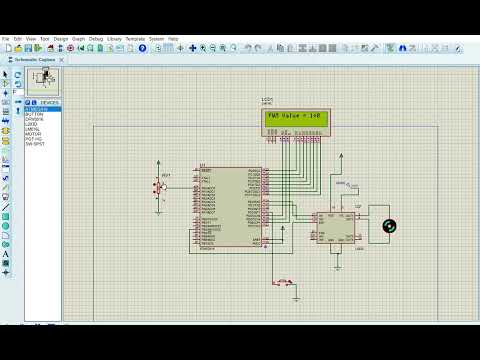The height and width of the screenshot is (360, 480).
Task: Open the View menu
Action: click(x=31, y=39)
